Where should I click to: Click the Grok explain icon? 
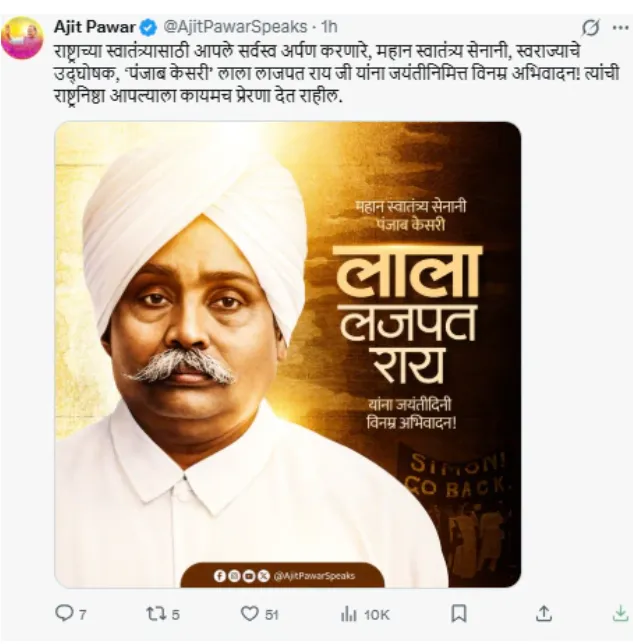pos(591,28)
